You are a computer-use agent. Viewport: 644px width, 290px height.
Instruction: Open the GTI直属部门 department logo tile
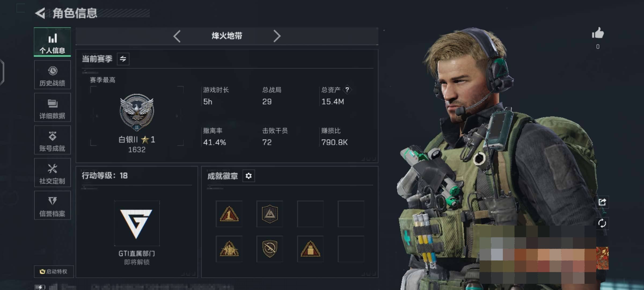click(137, 223)
